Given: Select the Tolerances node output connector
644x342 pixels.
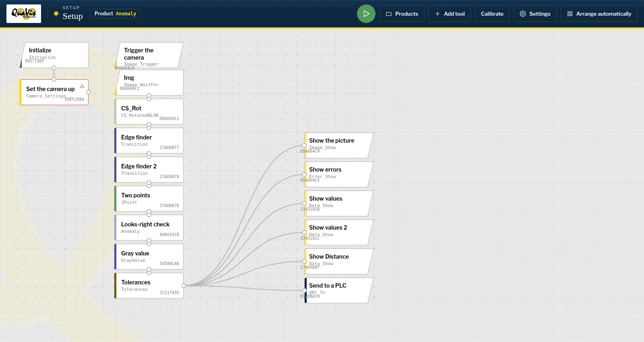Looking at the screenshot, I should pyautogui.click(x=184, y=286).
